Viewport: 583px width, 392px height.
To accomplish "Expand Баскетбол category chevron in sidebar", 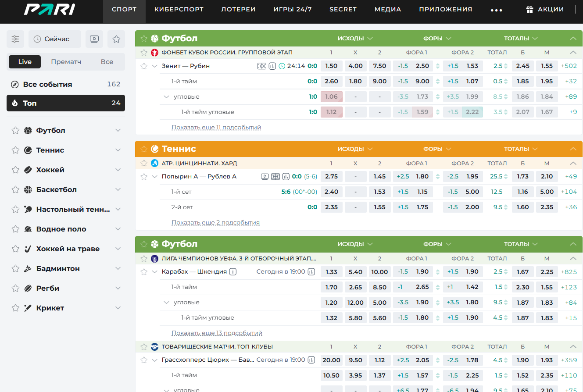I will [118, 189].
